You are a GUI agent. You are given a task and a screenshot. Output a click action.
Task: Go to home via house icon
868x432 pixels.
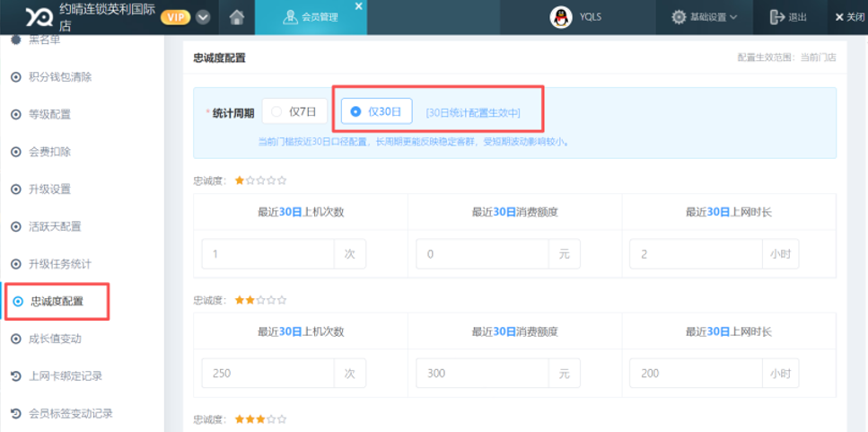coord(237,18)
